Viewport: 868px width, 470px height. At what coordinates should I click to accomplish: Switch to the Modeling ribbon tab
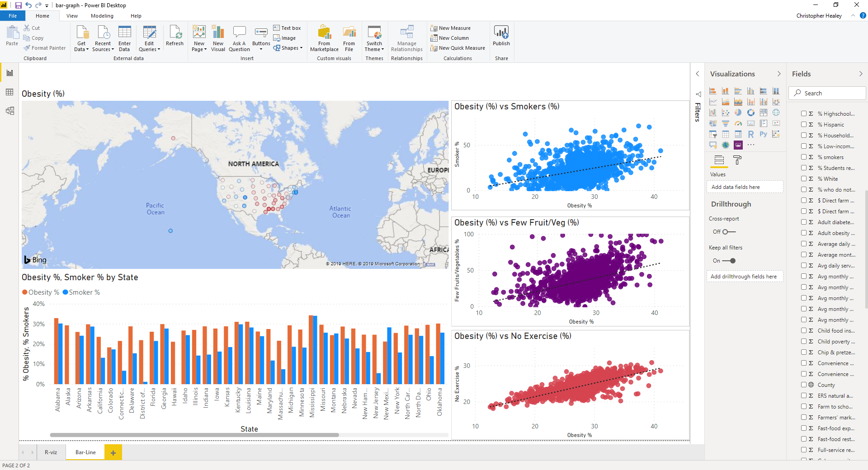pos(102,16)
